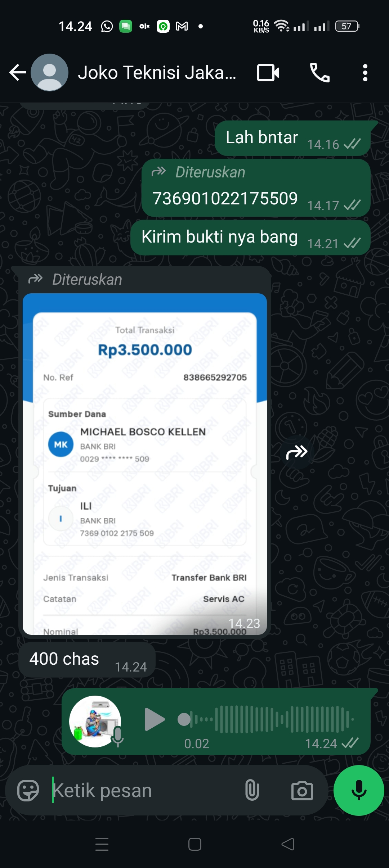This screenshot has width=389, height=868.
Task: Tap the green microphone record button
Action: (x=359, y=791)
